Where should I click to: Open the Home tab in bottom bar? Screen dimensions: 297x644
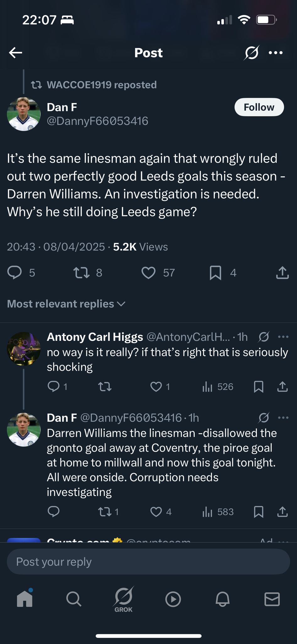tap(24, 599)
